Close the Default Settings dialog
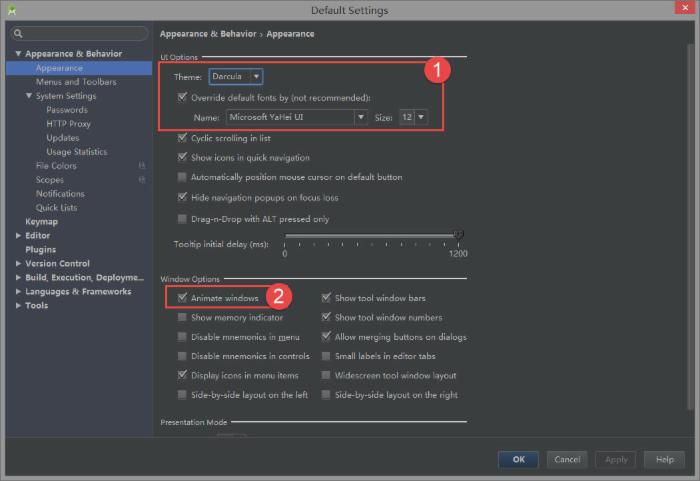This screenshot has height=481, width=700. click(x=685, y=8)
